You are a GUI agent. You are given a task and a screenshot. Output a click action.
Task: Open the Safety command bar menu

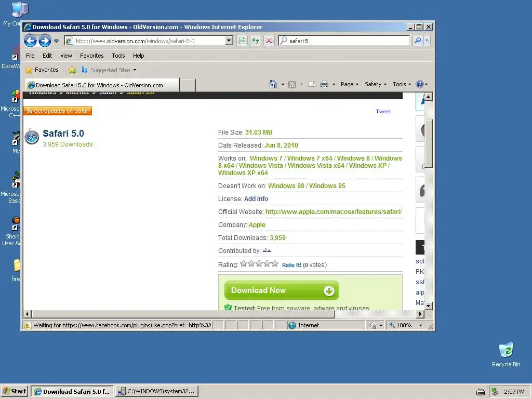click(376, 84)
